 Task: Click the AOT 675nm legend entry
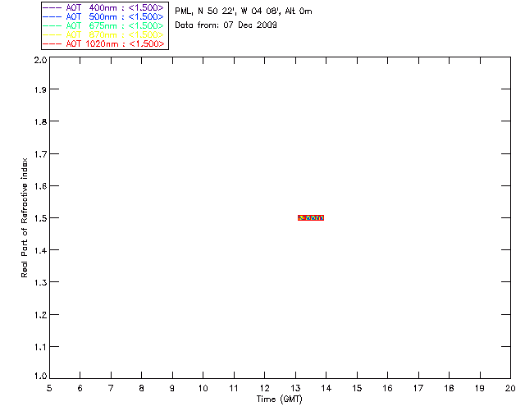[103, 25]
